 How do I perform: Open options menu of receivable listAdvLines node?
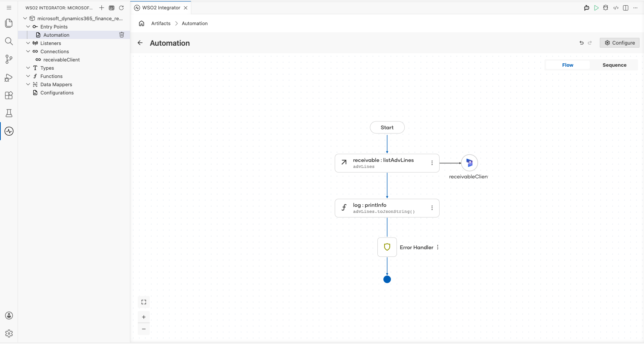point(432,163)
